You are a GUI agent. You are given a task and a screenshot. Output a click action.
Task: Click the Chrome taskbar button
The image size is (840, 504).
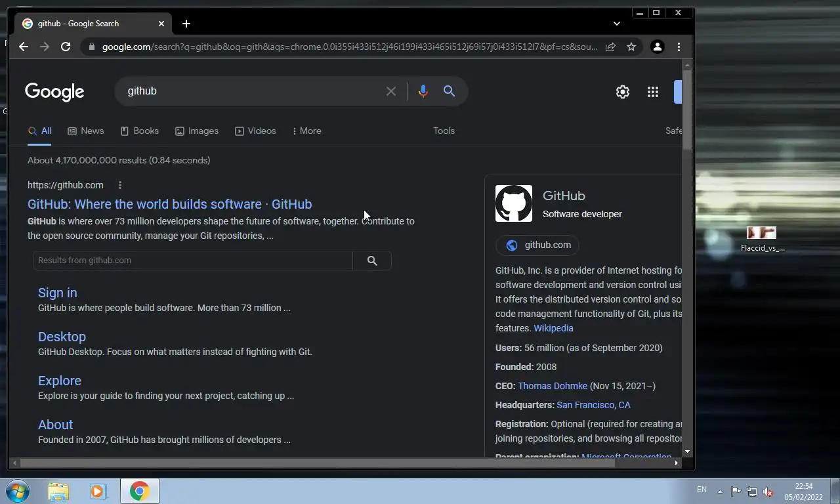point(139,491)
